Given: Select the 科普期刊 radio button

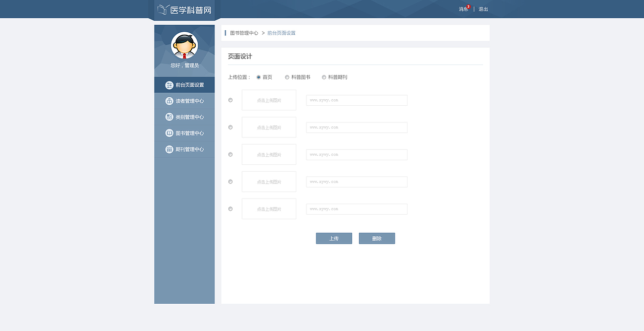Looking at the screenshot, I should [324, 77].
